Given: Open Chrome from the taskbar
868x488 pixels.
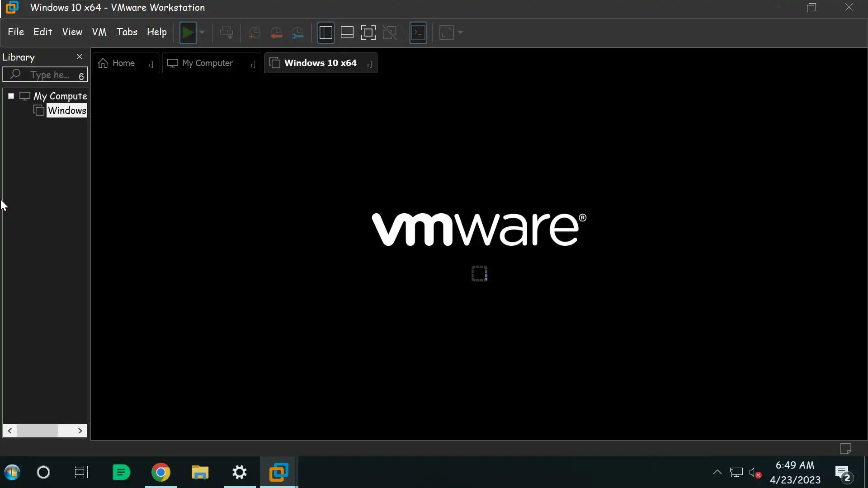Looking at the screenshot, I should pos(160,473).
